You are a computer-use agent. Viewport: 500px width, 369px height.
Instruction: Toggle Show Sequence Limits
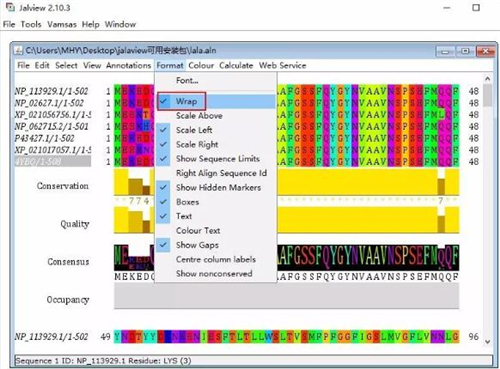(216, 159)
